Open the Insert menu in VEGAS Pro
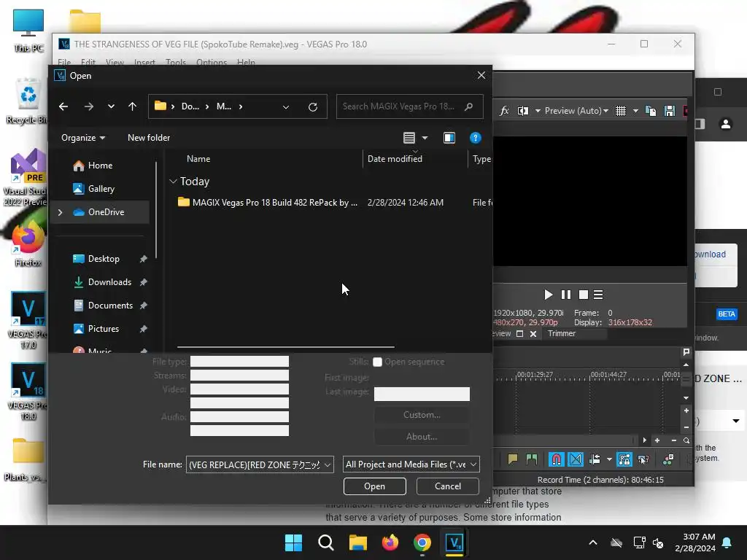Image resolution: width=747 pixels, height=560 pixels. click(144, 63)
